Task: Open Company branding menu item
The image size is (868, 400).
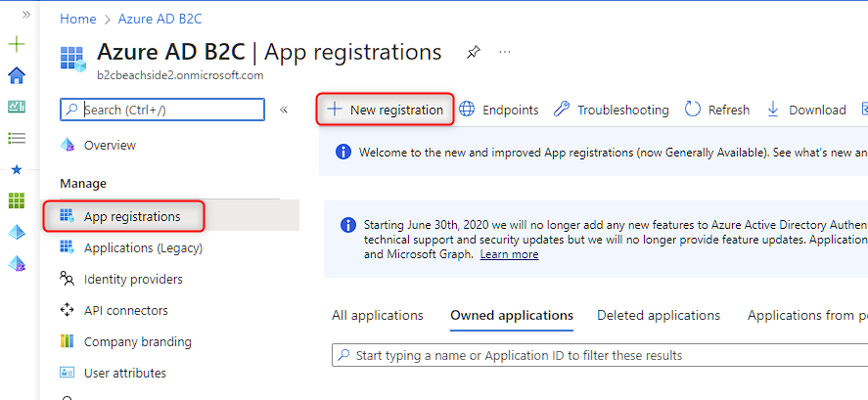Action: point(125,342)
